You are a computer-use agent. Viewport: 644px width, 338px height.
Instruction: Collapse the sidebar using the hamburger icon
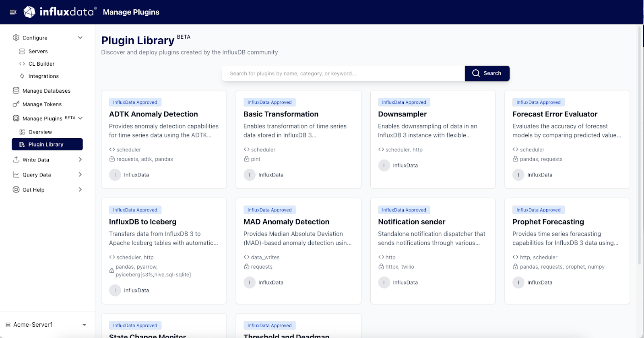tap(13, 12)
